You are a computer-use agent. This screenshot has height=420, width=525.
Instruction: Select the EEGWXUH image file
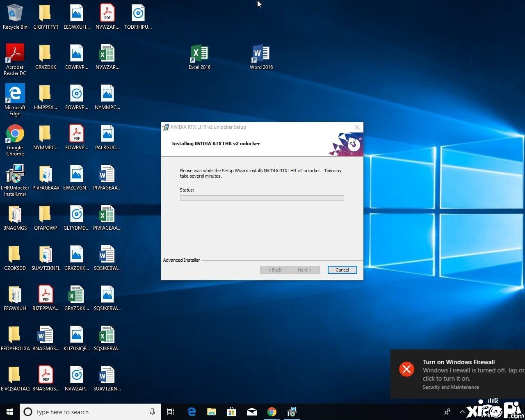[x=77, y=17]
